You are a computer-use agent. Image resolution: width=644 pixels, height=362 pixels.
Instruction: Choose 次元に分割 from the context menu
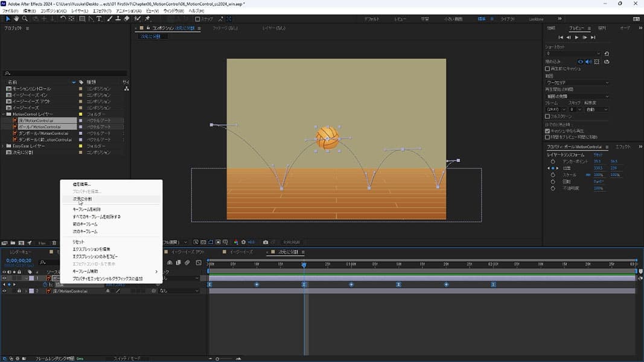click(x=83, y=198)
